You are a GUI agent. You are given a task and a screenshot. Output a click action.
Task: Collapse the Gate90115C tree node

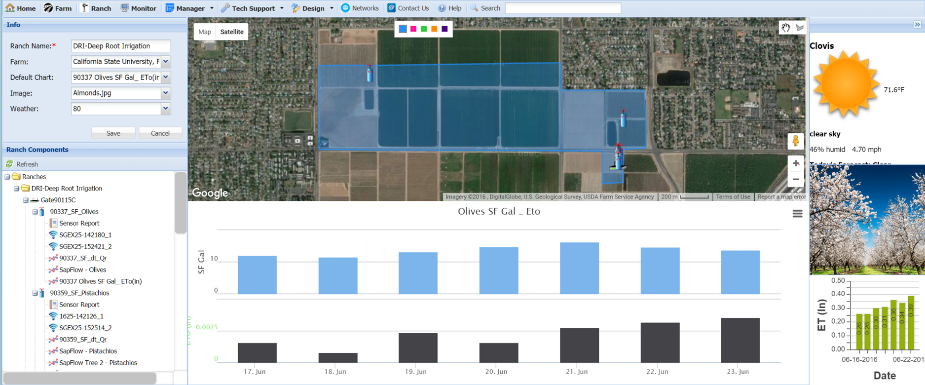coord(25,200)
